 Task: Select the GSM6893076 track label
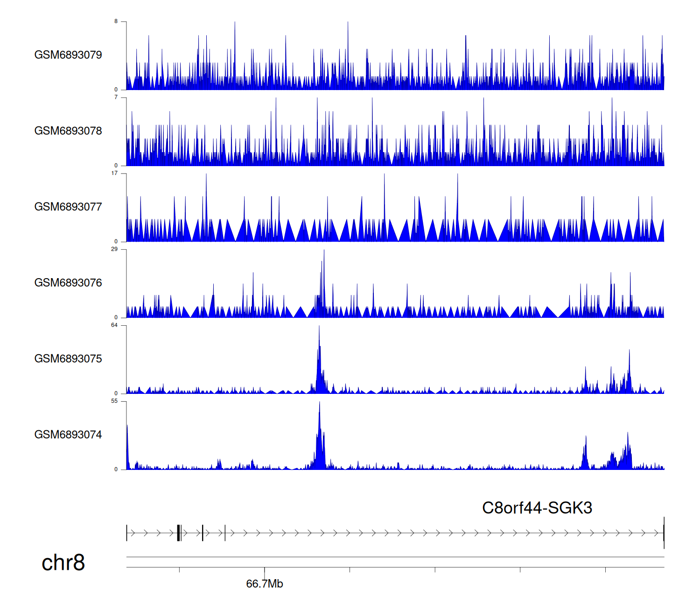pos(68,283)
